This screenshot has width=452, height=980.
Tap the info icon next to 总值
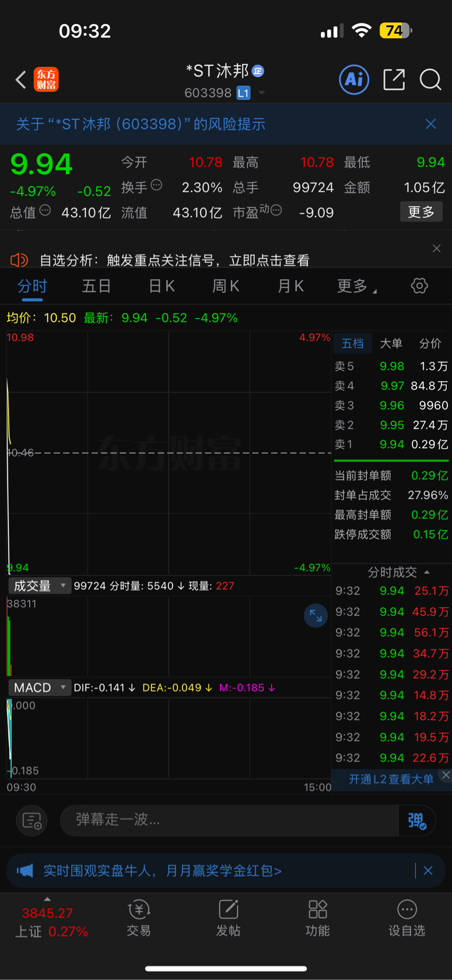pyautogui.click(x=45, y=210)
